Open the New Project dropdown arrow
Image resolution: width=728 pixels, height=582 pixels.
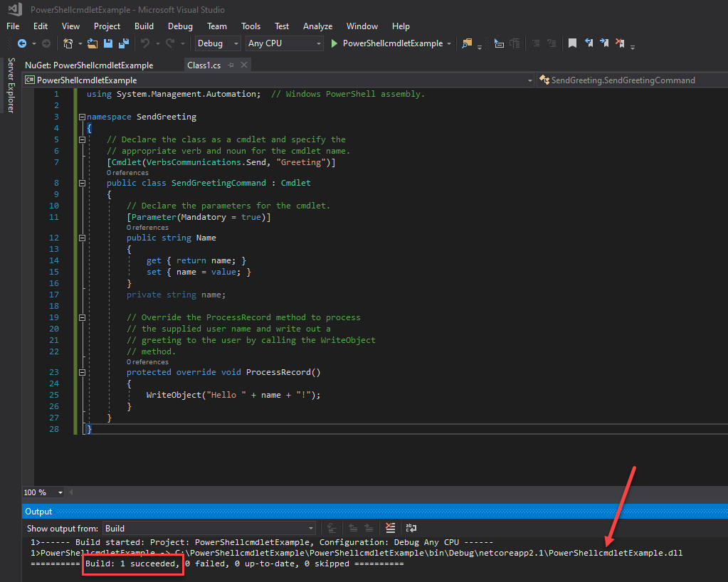pos(80,43)
